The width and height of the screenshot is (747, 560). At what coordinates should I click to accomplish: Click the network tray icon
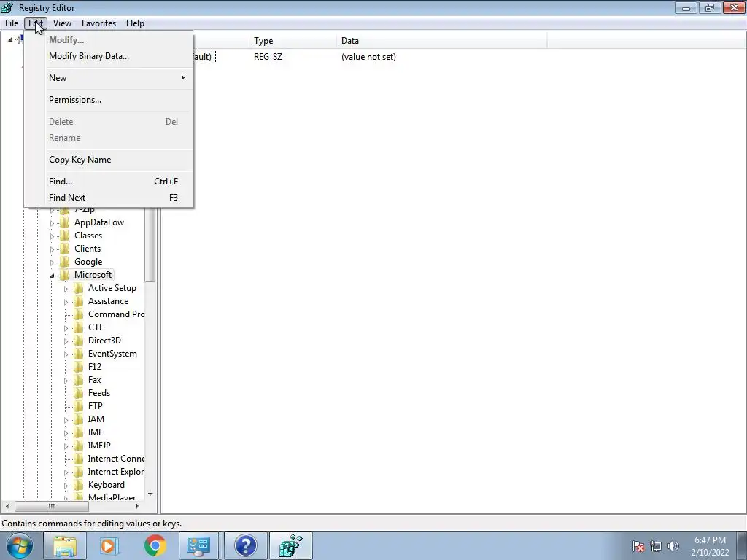click(x=656, y=546)
